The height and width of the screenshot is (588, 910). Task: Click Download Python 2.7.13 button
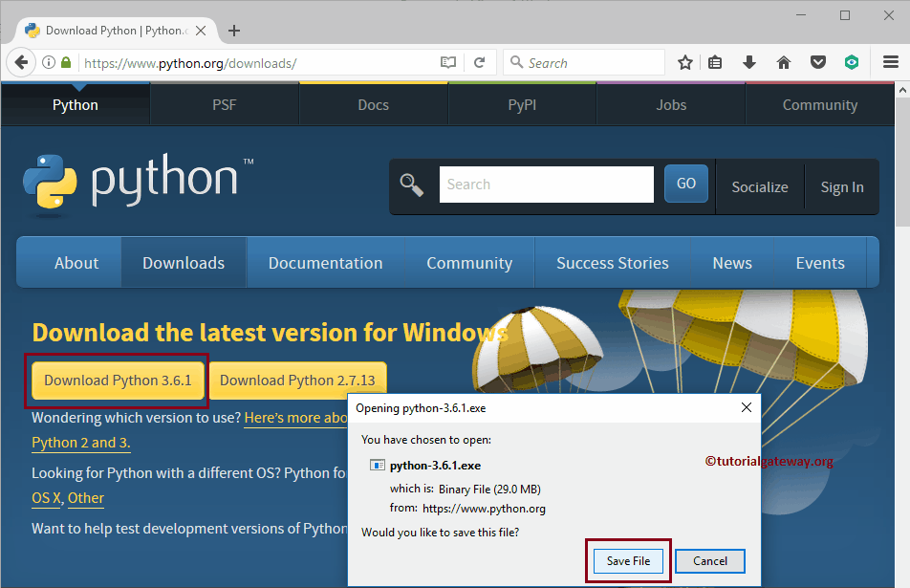[x=297, y=381]
